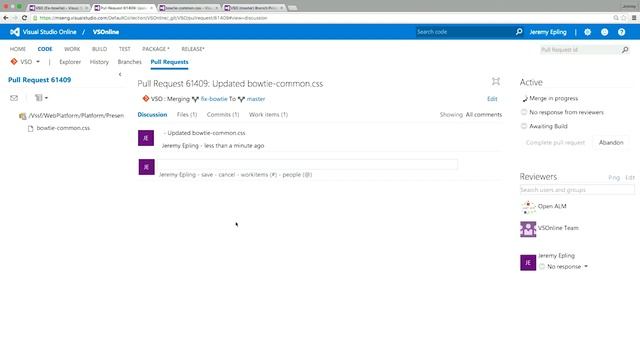Click the people (@) link

point(297,175)
